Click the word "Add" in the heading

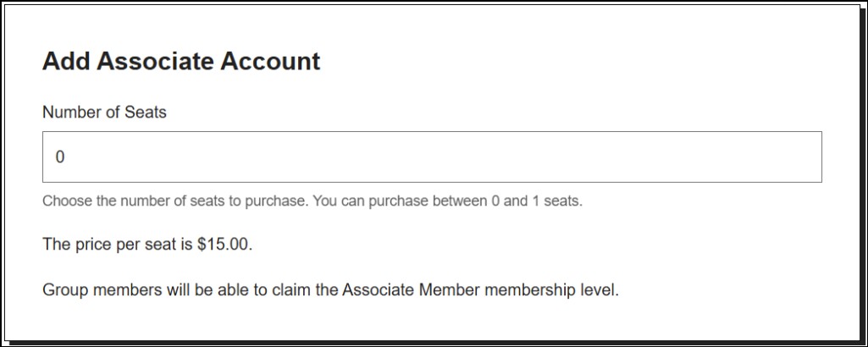click(66, 62)
